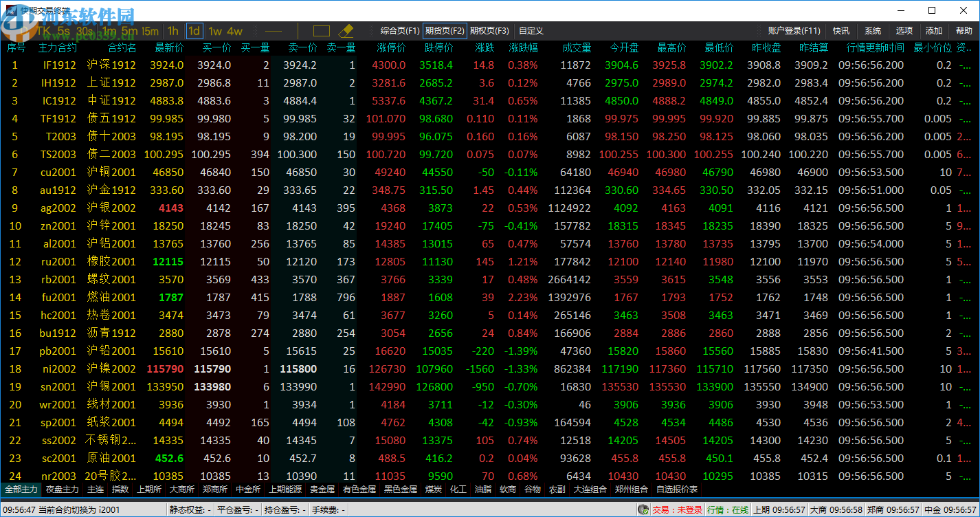Image resolution: width=980 pixels, height=517 pixels.
Task: Click the 行情更新时间 column header
Action: click(876, 48)
